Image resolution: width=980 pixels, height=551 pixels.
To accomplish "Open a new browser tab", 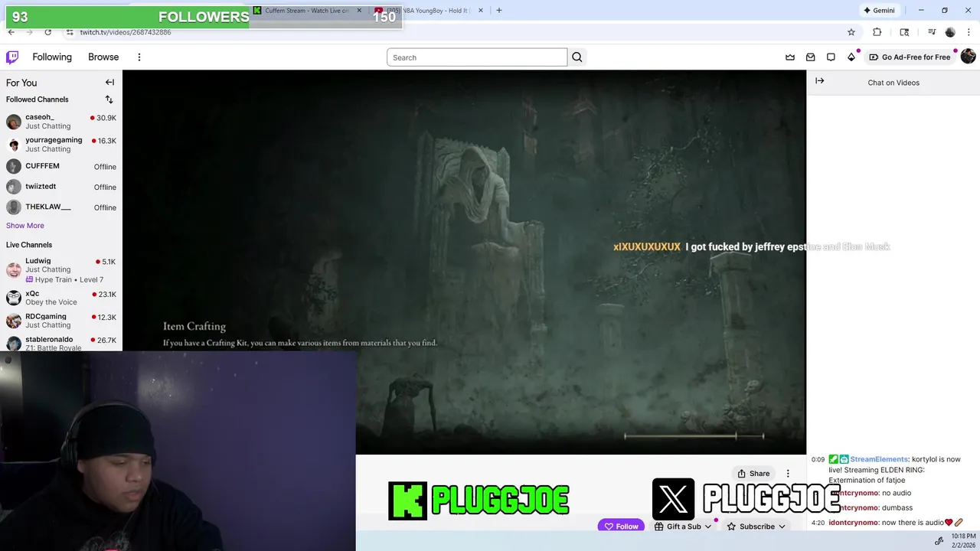I will [499, 11].
